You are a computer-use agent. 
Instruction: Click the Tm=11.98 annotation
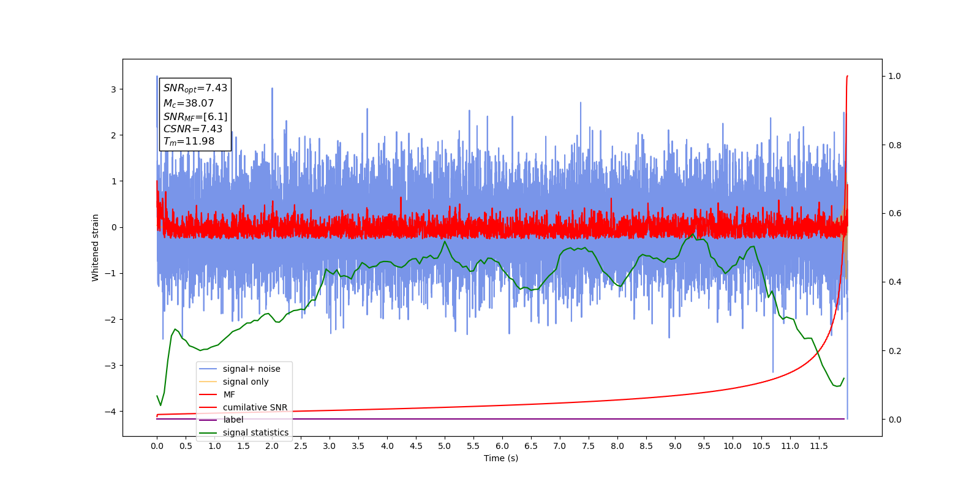click(189, 141)
